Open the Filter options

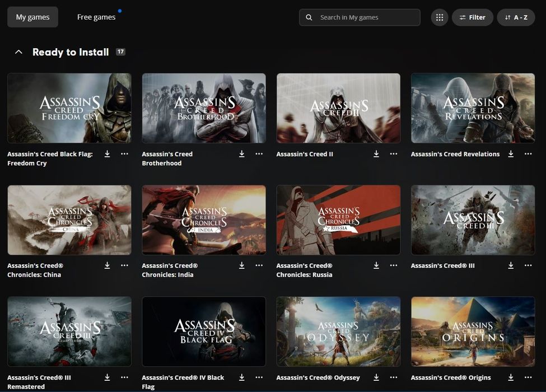pos(472,17)
